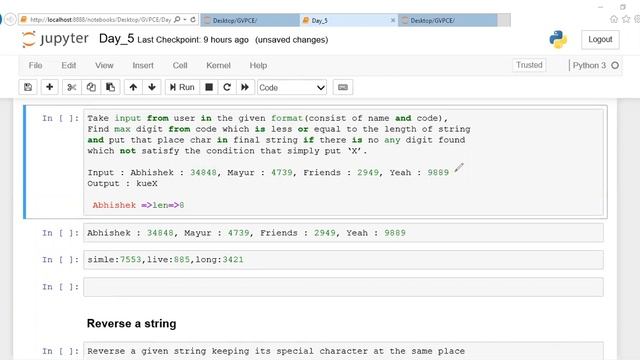Click the 'Reverse a given string' cell
The width and height of the screenshot is (640, 360).
click(x=343, y=351)
